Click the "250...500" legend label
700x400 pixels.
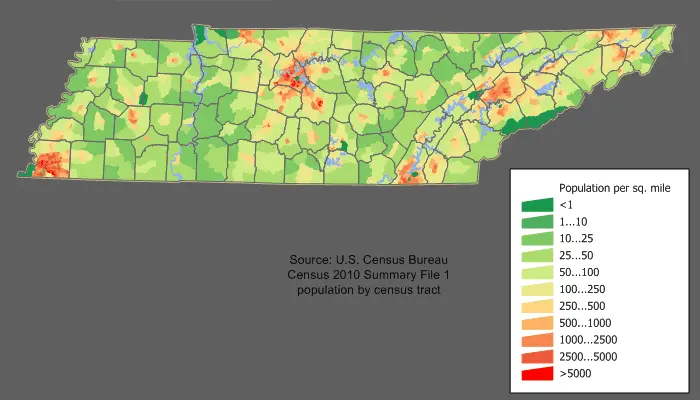click(582, 306)
